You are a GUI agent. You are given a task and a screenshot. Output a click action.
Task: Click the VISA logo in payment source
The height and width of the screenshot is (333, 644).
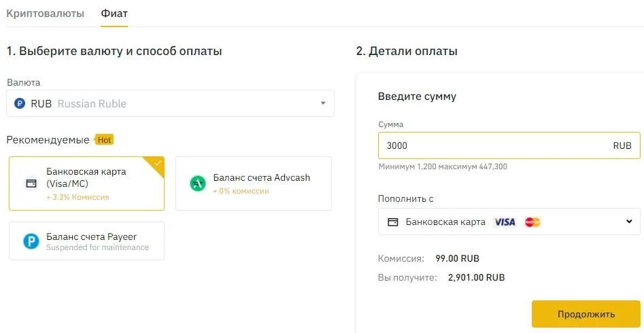click(505, 222)
